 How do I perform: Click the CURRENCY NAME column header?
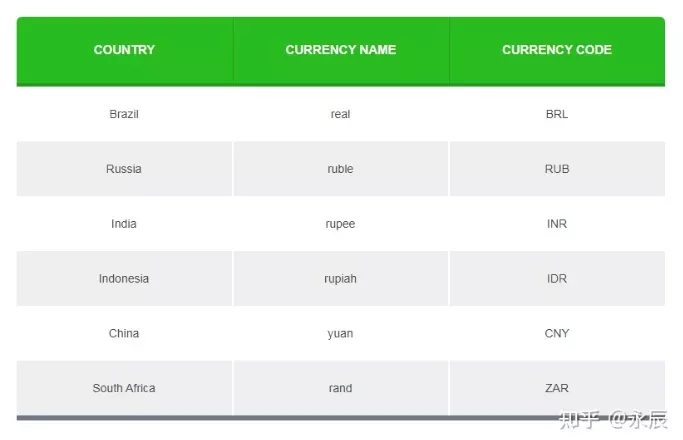[x=341, y=50]
